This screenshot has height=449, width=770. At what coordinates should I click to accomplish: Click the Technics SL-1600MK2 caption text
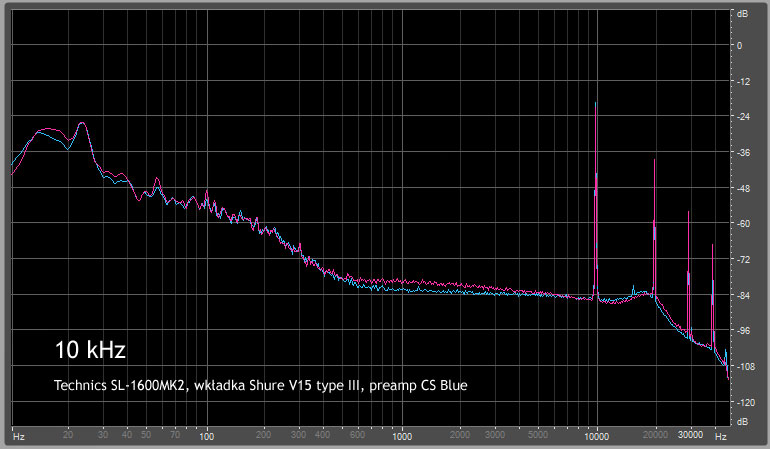point(261,385)
